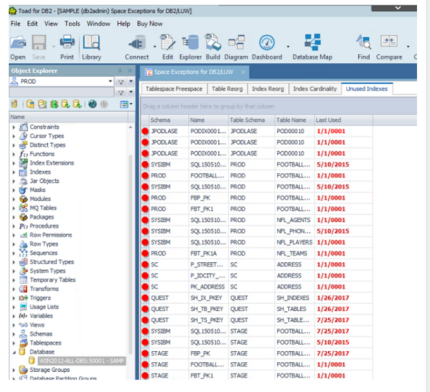Viewport: 430px width, 392px height.
Task: Switch to the Index Reorg tab
Action: click(x=268, y=89)
